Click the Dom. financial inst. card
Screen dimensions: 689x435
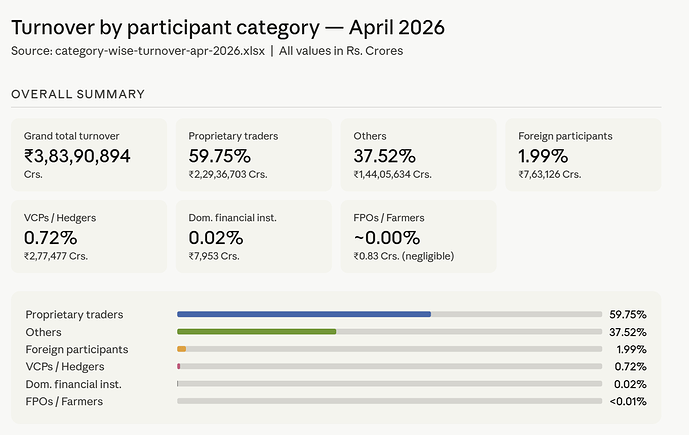click(254, 236)
